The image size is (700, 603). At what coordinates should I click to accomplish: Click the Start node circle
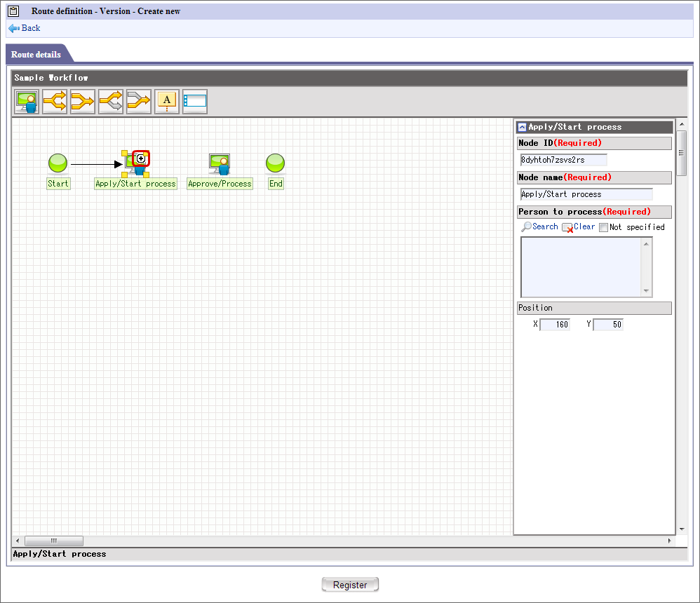[58, 163]
